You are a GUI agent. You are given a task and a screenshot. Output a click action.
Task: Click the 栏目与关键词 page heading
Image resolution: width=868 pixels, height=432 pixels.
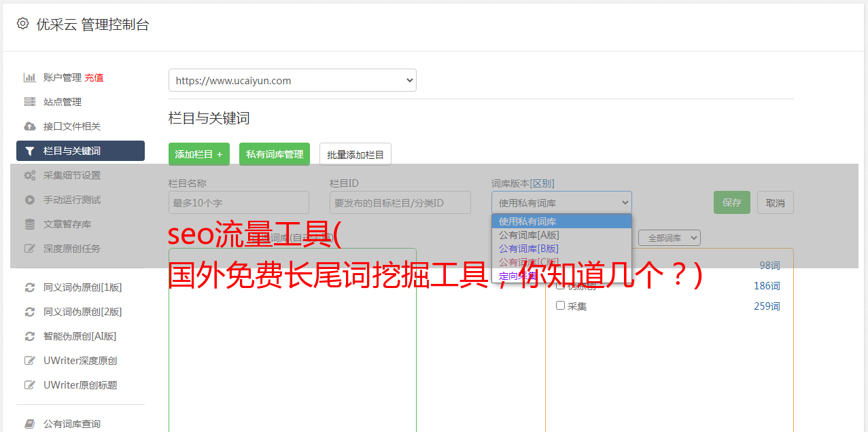pyautogui.click(x=209, y=118)
